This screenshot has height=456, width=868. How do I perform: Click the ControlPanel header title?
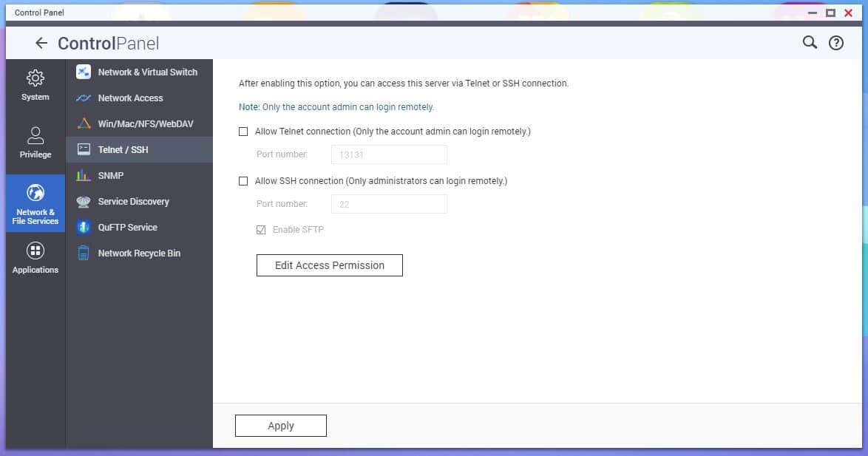108,43
